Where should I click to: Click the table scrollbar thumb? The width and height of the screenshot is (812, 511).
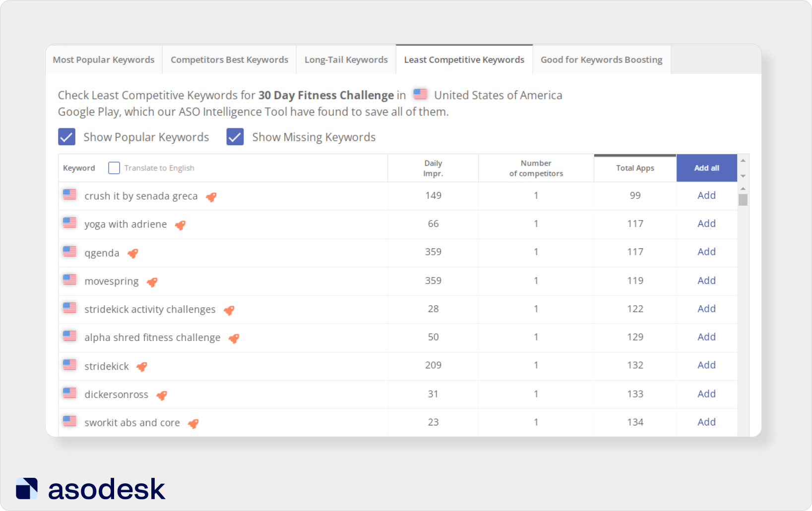[743, 200]
